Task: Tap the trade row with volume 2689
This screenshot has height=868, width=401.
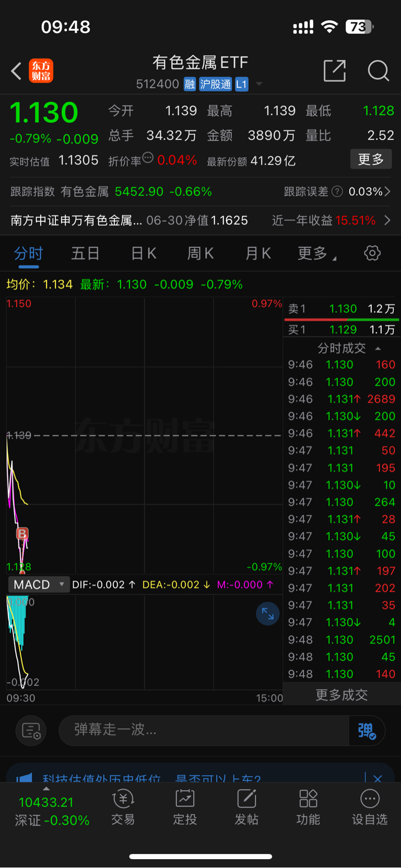Action: click(341, 399)
